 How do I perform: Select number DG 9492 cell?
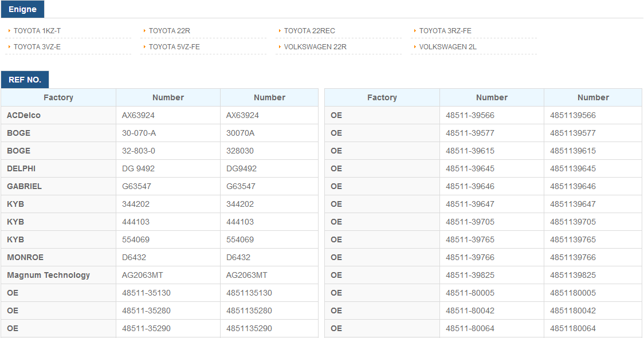point(168,169)
